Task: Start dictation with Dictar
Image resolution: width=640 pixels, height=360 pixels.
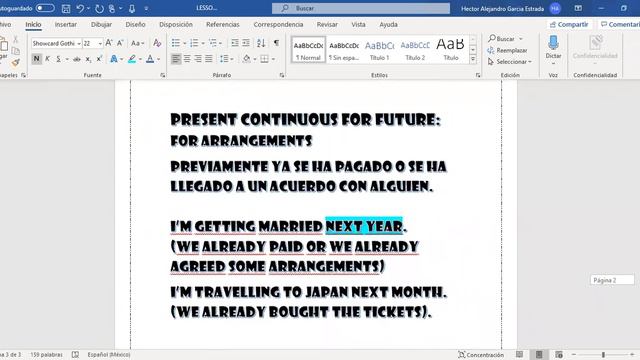Action: pyautogui.click(x=553, y=48)
